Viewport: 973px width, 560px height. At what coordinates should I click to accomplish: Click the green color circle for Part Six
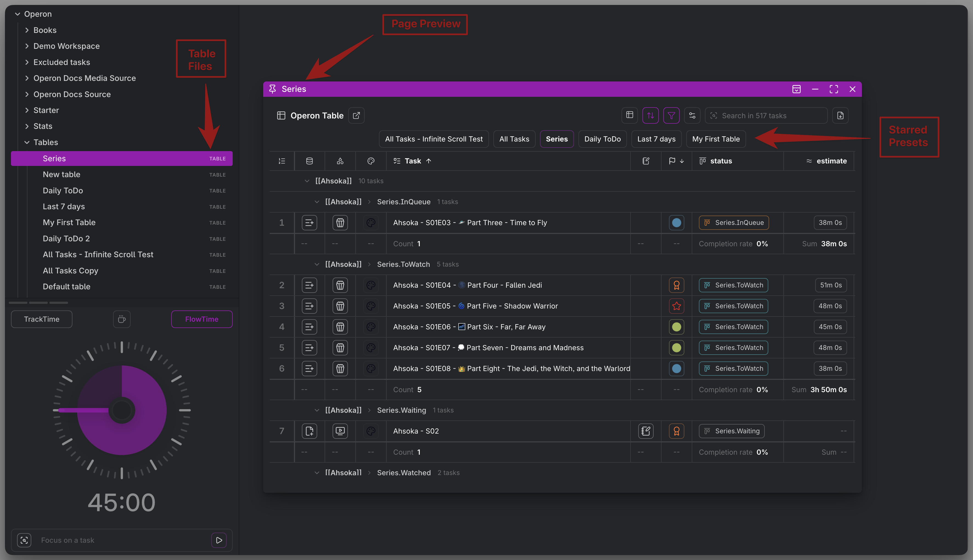coord(676,327)
